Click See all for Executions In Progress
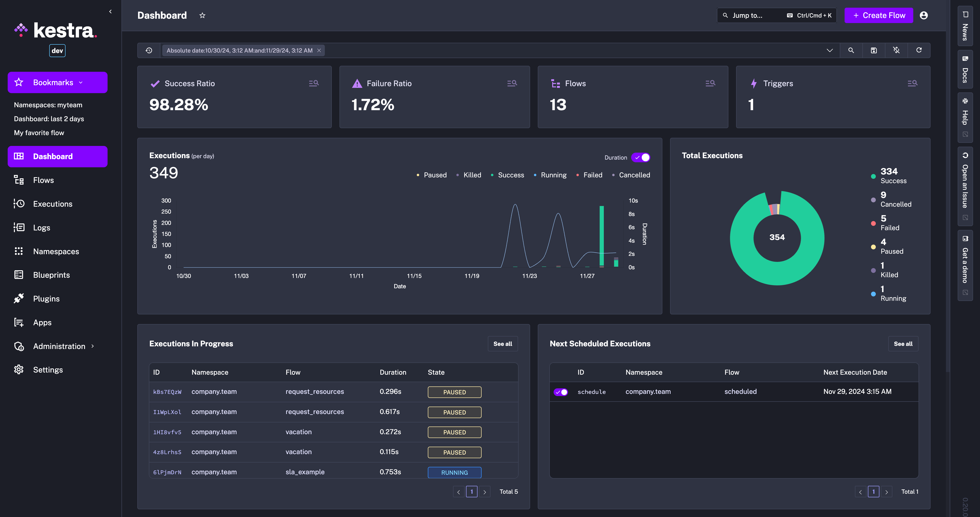980x517 pixels. (x=502, y=344)
